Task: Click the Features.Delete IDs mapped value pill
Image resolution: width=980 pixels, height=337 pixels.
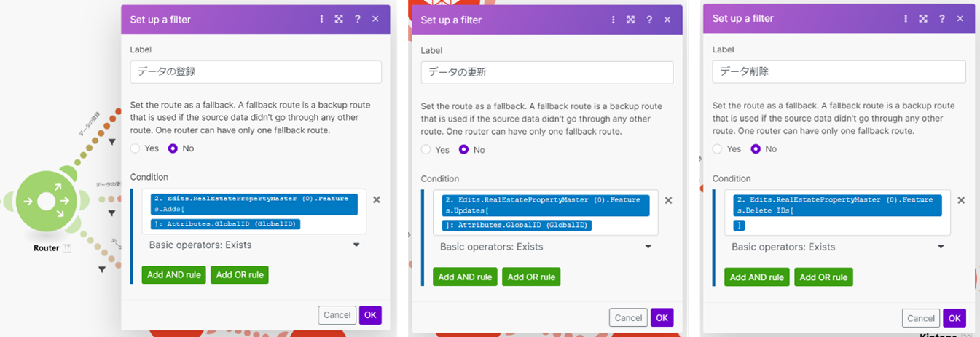Action: 837,205
